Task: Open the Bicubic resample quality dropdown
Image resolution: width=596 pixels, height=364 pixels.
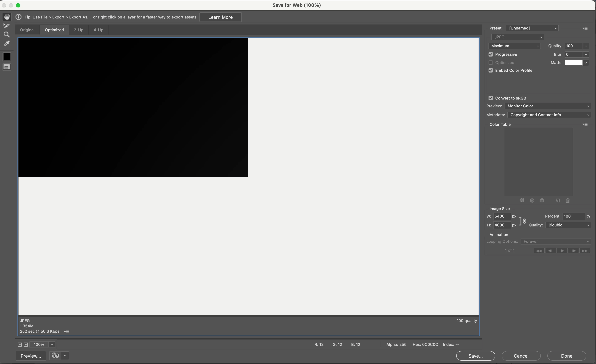Action: click(x=568, y=225)
